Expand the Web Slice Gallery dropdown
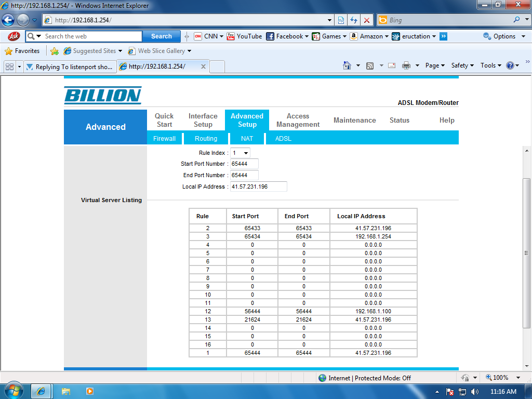532x399 pixels. pos(189,51)
